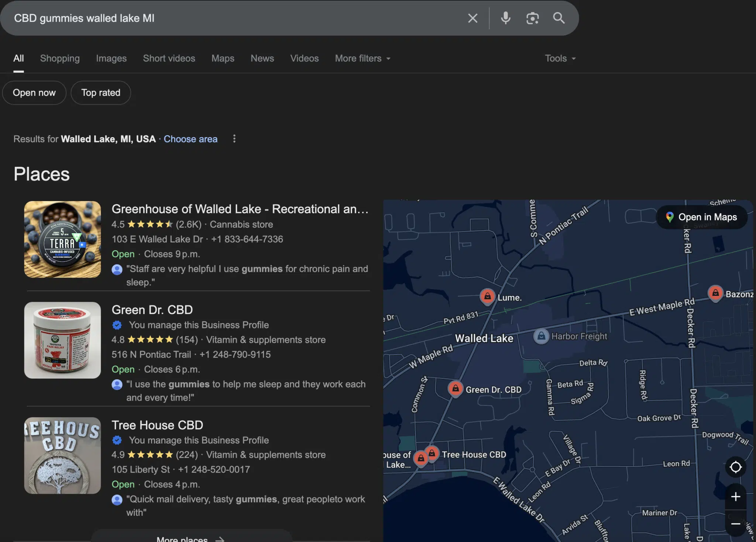This screenshot has width=756, height=542.
Task: Center map on my location
Action: (735, 467)
